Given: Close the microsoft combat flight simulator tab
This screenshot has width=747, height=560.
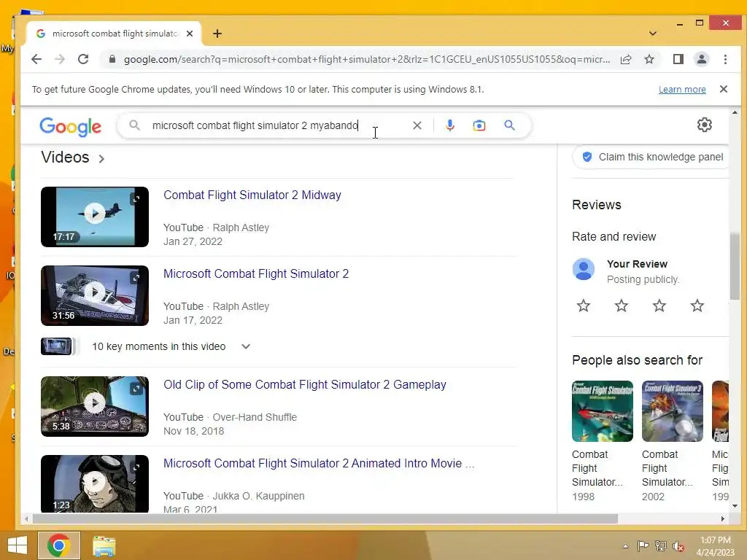Looking at the screenshot, I should click(190, 34).
